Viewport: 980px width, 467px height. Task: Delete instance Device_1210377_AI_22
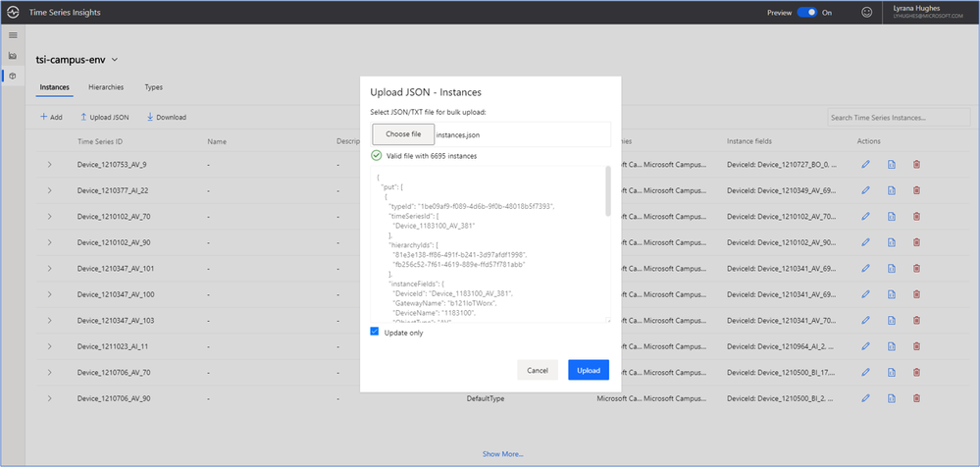click(916, 190)
